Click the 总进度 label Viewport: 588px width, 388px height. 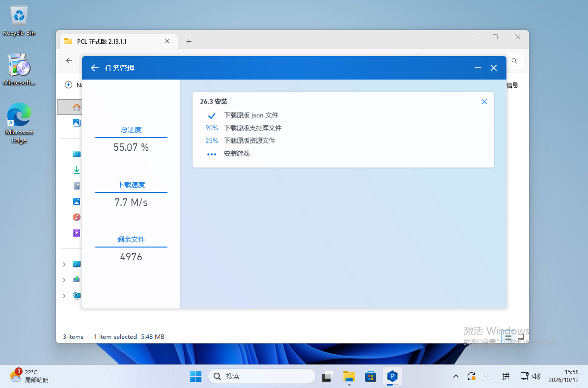(131, 130)
